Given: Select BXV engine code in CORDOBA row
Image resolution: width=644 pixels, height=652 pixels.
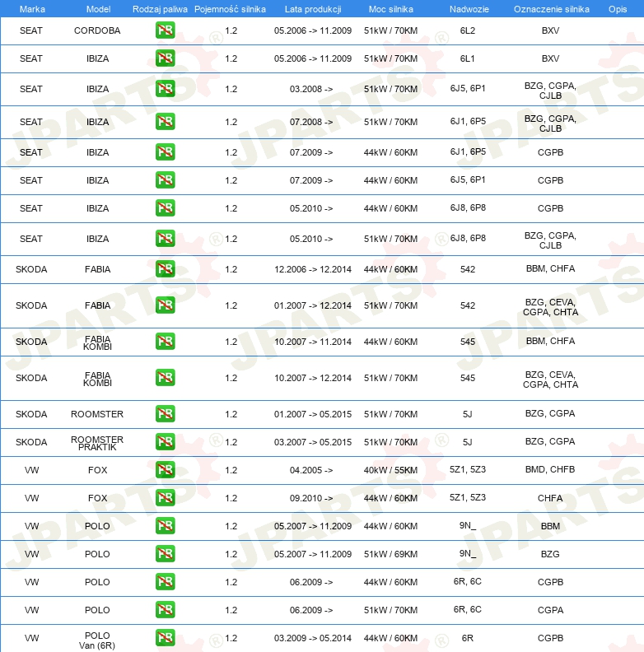Looking at the screenshot, I should [x=550, y=30].
